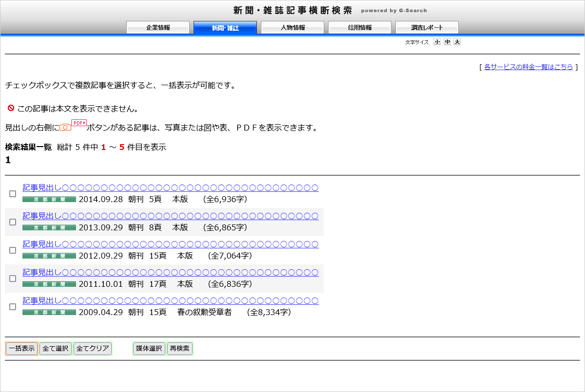Open the headline of the 春の叙勲受章者 article
585x392 pixels.
171,300
